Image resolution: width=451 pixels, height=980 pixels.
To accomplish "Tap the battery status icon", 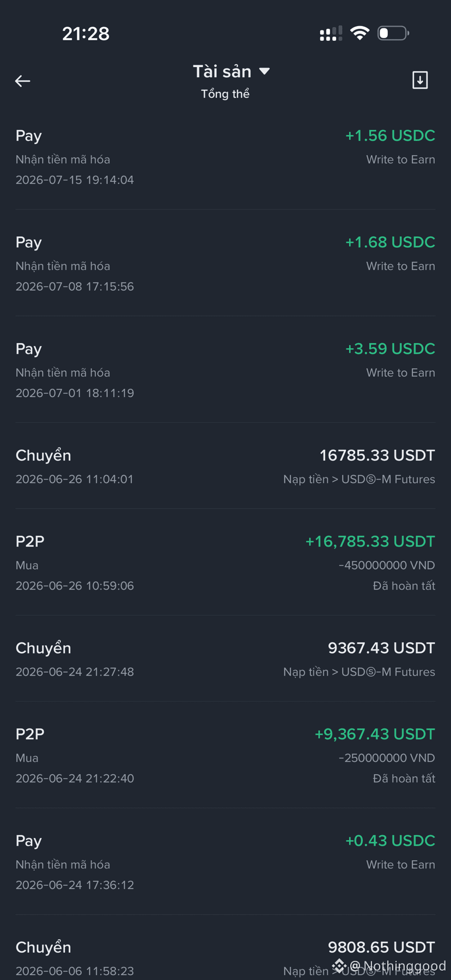I will 393,33.
